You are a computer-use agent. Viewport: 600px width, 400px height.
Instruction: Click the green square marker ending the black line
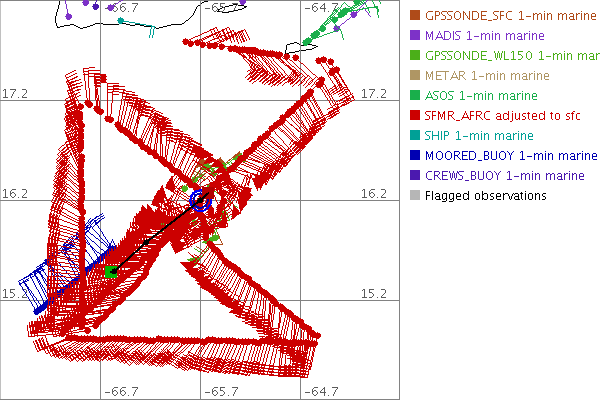pos(112,270)
